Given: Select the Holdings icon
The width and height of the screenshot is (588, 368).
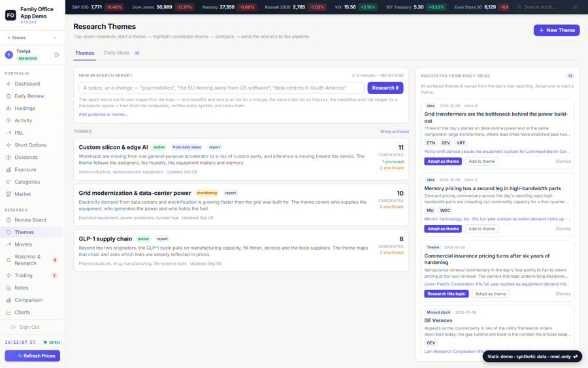Looking at the screenshot, I should [8, 108].
